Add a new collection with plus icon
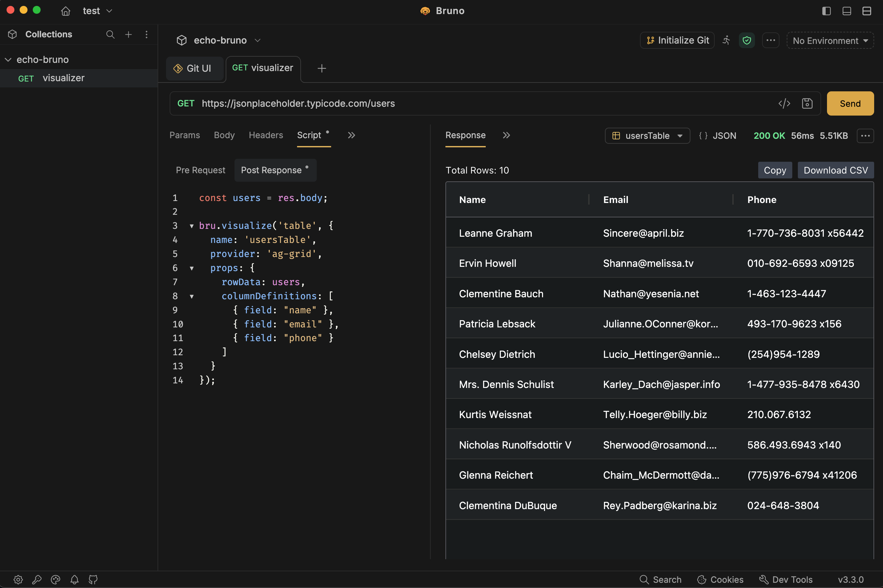This screenshot has height=588, width=883. 128,34
